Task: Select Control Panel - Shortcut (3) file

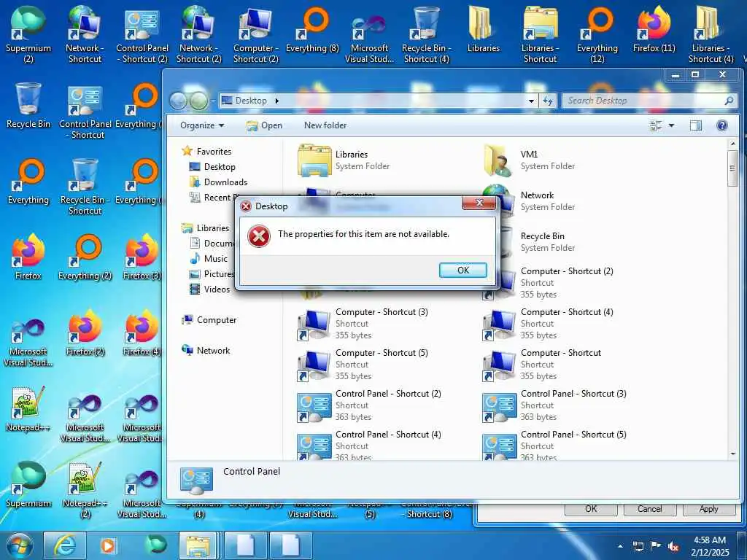Action: point(554,405)
